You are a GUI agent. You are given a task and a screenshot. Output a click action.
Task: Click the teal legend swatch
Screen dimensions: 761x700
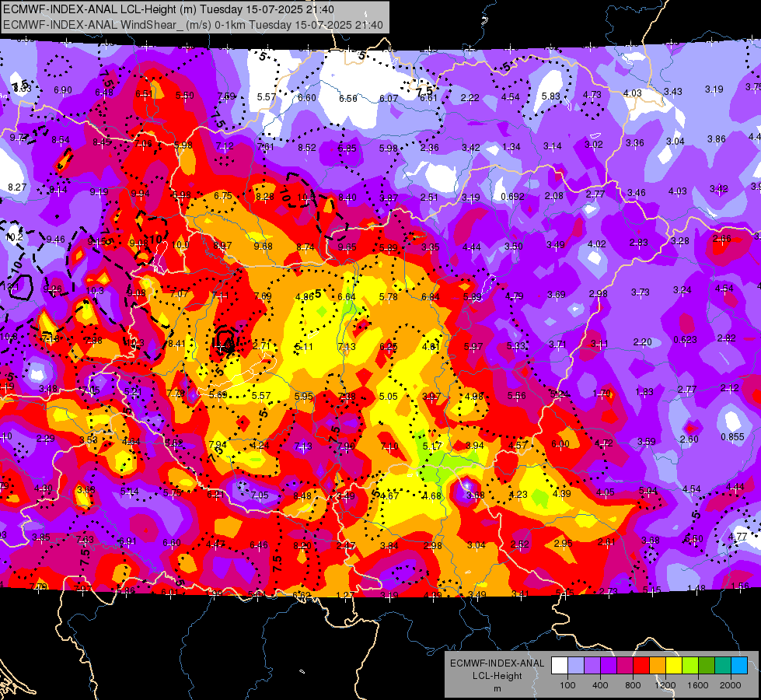724,666
